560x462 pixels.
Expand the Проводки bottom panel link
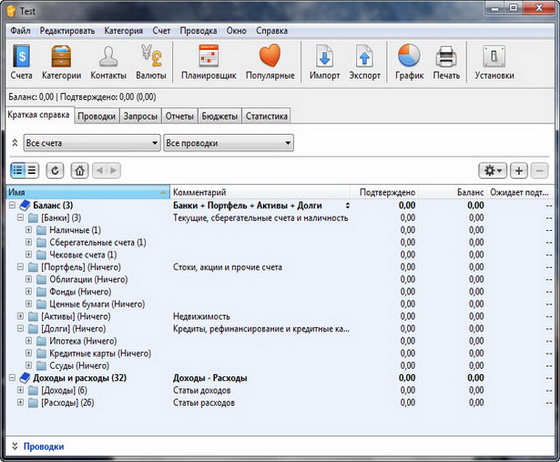(x=44, y=446)
